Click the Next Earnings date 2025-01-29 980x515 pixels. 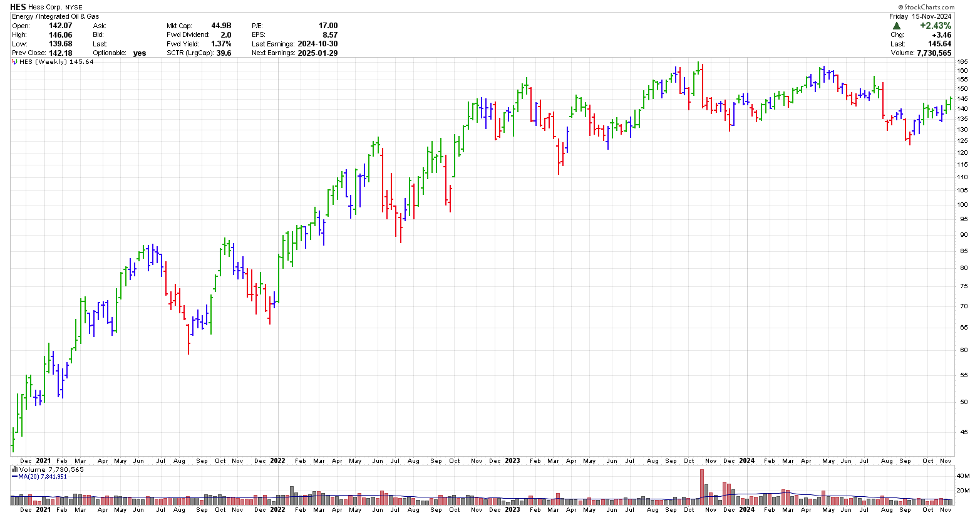tap(318, 53)
